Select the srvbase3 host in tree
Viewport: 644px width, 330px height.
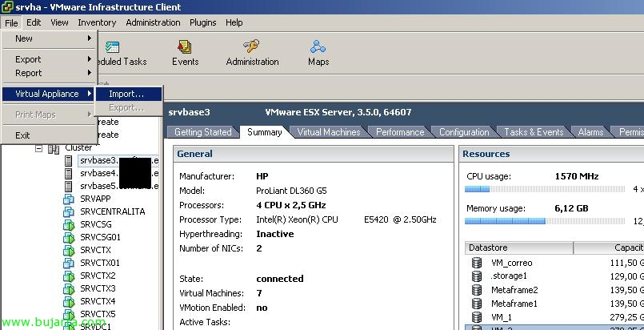(119, 161)
